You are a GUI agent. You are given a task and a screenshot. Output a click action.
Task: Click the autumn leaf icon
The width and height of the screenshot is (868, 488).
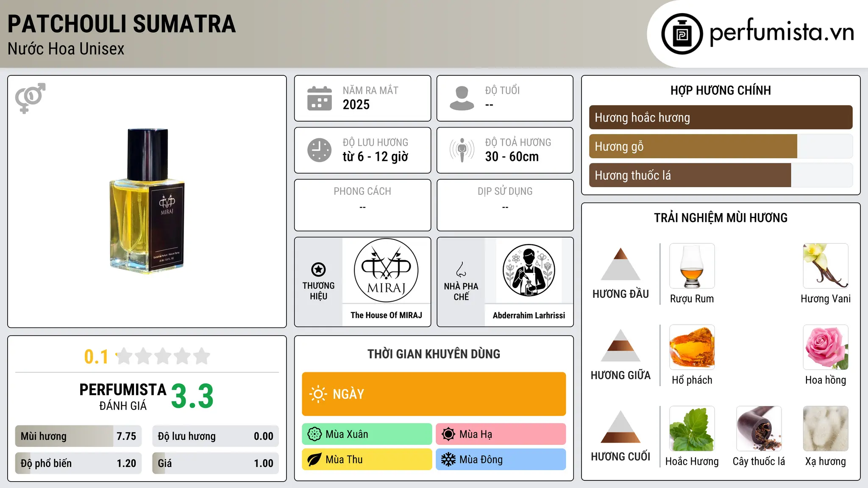point(314,460)
